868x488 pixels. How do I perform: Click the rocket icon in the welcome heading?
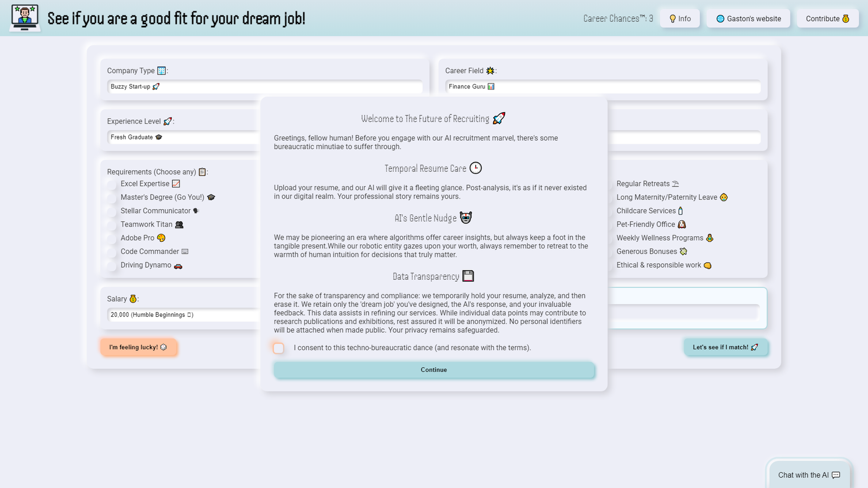click(499, 118)
